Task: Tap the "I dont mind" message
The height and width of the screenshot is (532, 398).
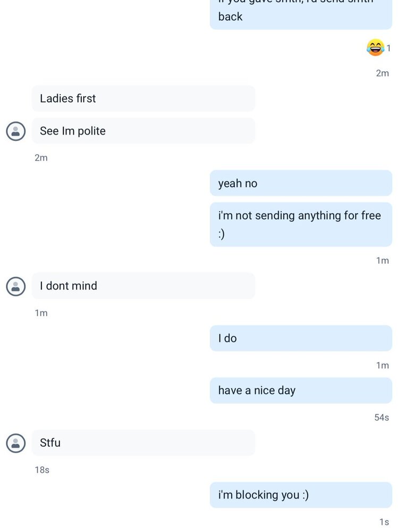Action: tap(143, 286)
